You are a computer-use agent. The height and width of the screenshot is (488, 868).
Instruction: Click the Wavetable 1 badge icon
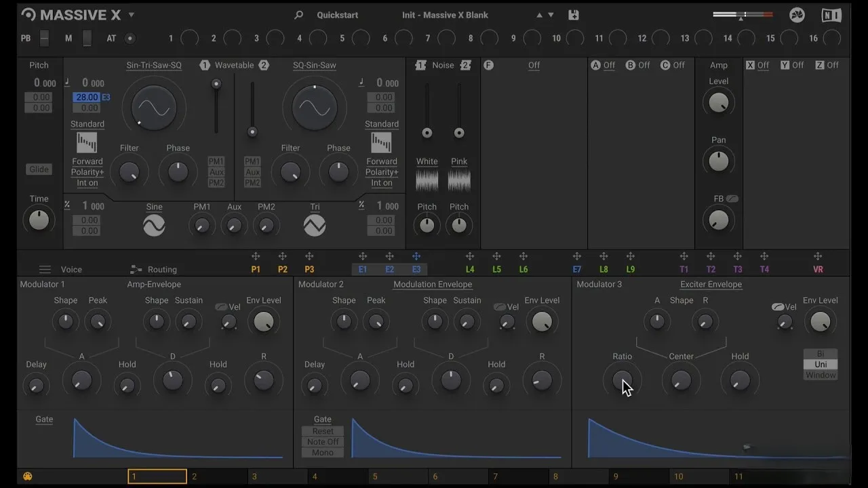click(205, 65)
